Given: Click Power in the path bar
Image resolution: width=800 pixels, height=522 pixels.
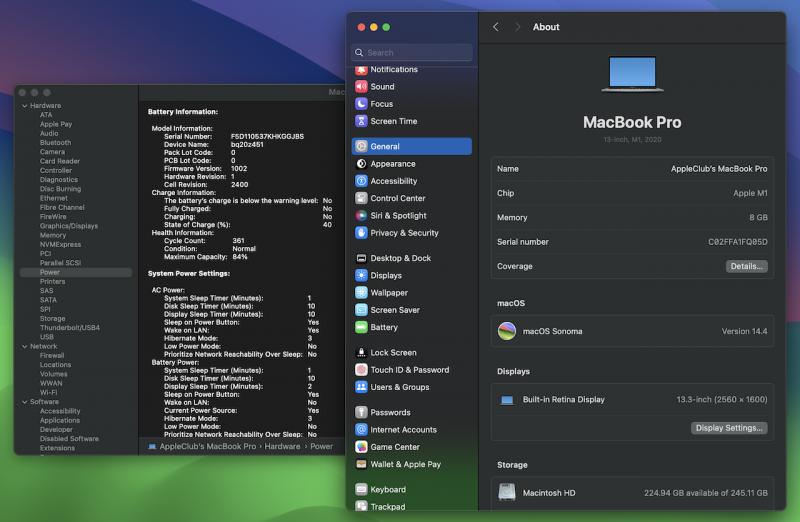Looking at the screenshot, I should coord(321,446).
